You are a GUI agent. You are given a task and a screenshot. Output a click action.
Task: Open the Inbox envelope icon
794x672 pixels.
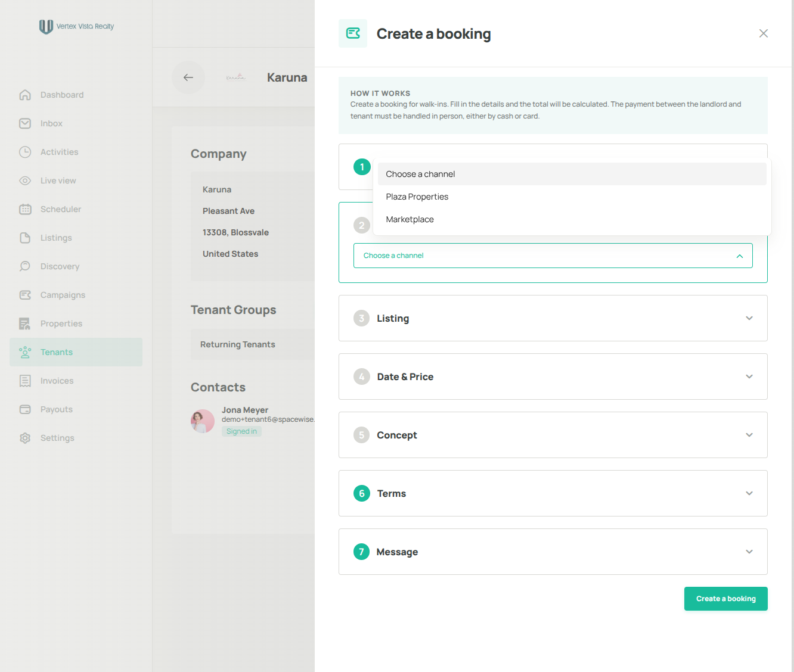[x=25, y=123]
